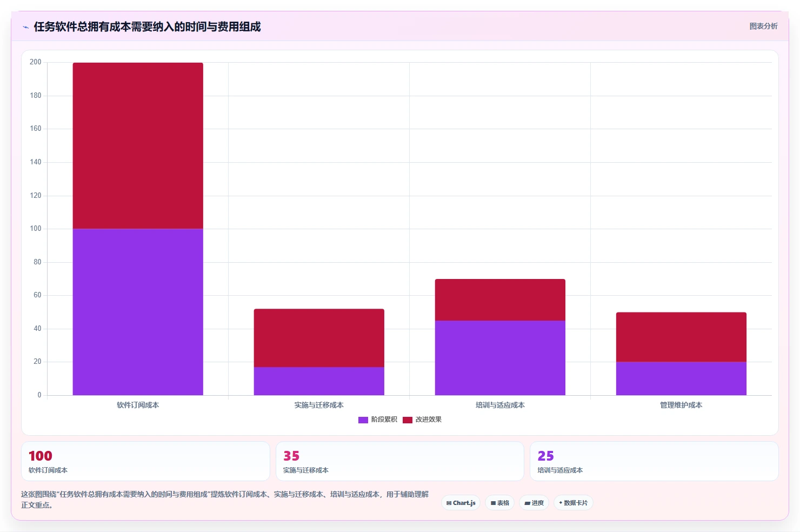Click the purple 软件订阅成本 bar segment
The width and height of the screenshot is (800, 532).
[x=138, y=312]
